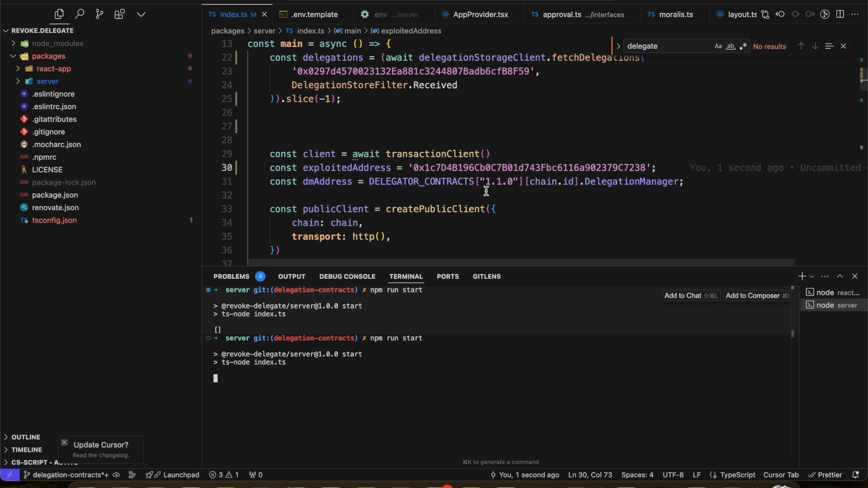Toggle Use Regular Expression in find widget
Viewport: 868px width, 488px height.
(x=743, y=46)
